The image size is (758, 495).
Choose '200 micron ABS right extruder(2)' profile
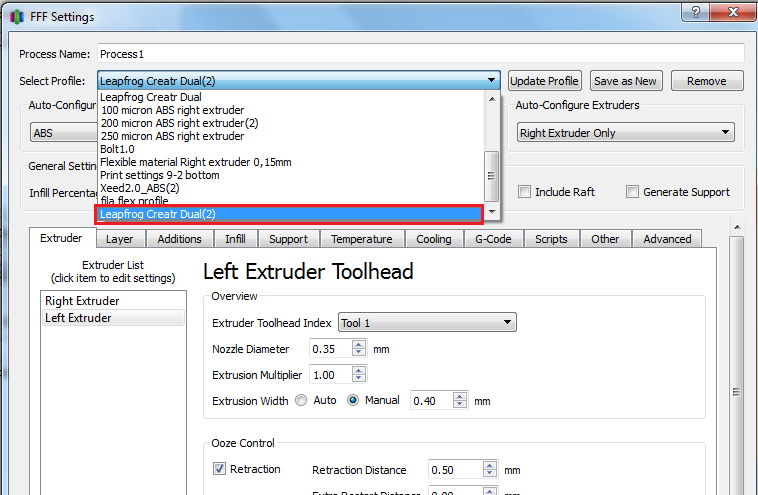click(x=291, y=123)
